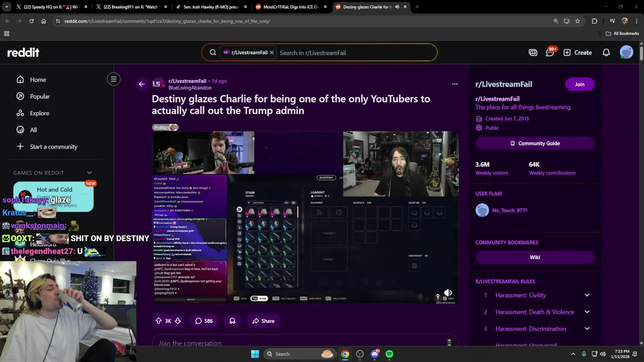Show hidden system tray icons
Viewport: 644px width, 362px height.
[573, 354]
